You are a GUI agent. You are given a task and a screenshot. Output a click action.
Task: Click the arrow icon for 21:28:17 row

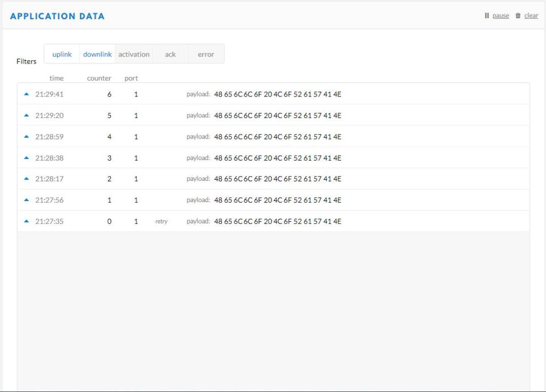[27, 179]
